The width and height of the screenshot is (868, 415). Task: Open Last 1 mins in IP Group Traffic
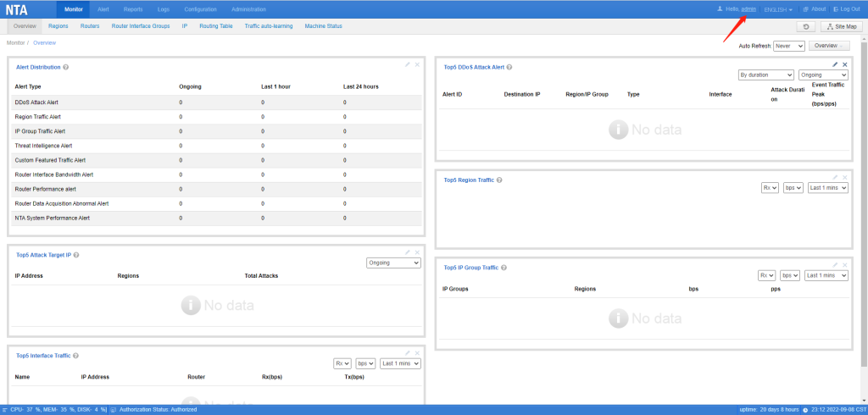pyautogui.click(x=826, y=275)
